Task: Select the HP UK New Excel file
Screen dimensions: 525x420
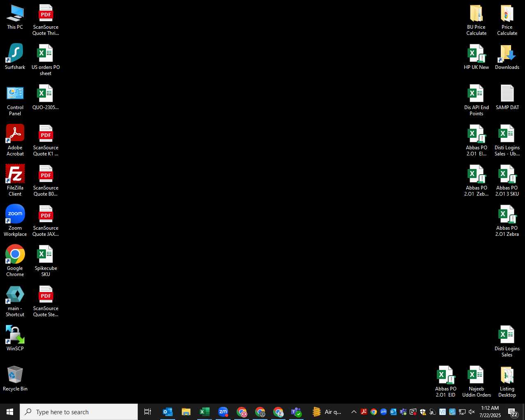Action: [476, 57]
